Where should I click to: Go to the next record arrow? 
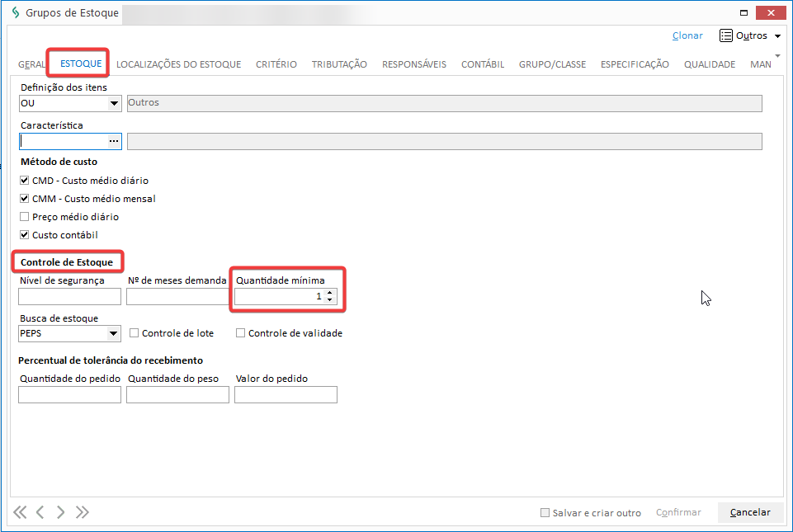click(60, 512)
